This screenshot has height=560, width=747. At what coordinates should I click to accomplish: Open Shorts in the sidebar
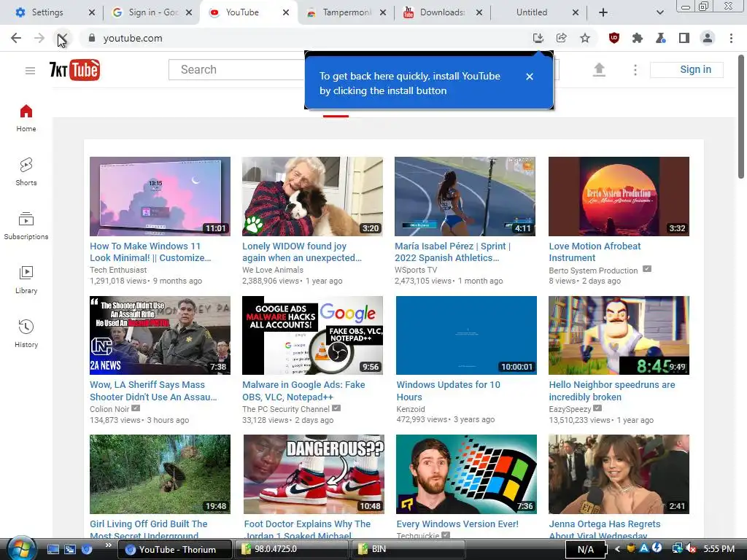pyautogui.click(x=26, y=172)
